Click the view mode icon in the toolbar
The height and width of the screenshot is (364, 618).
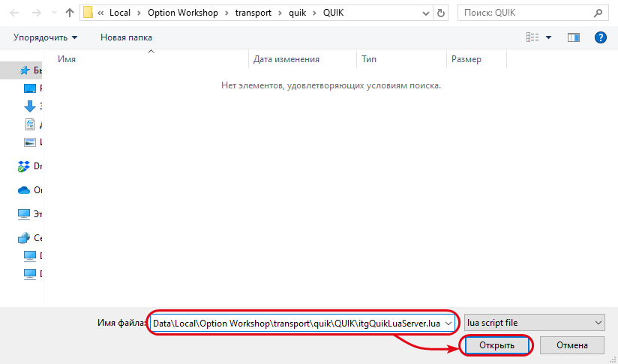(533, 37)
